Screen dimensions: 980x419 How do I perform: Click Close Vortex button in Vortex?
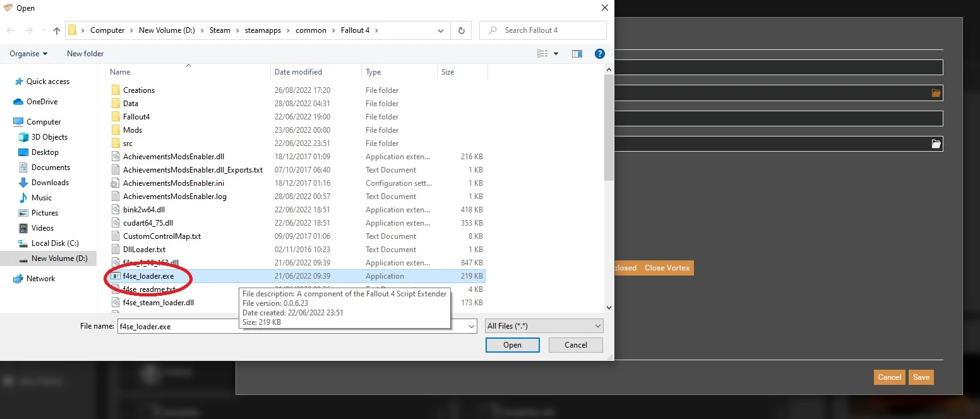point(667,268)
